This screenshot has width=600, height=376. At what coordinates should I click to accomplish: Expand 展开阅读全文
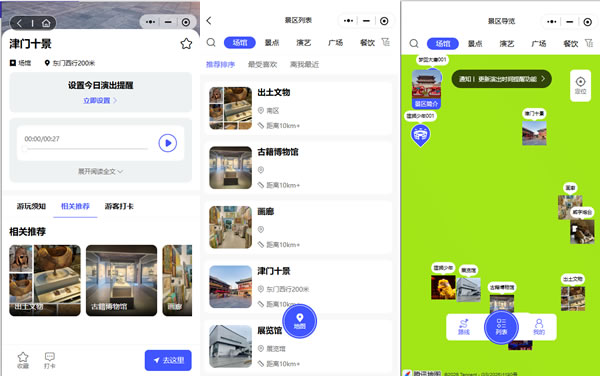point(100,171)
